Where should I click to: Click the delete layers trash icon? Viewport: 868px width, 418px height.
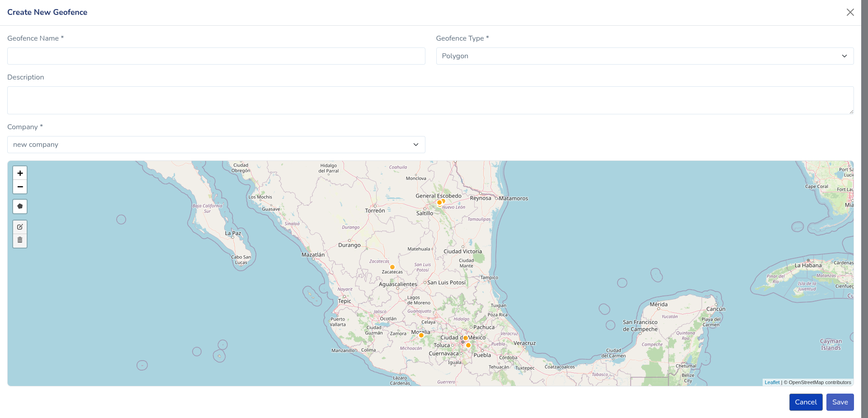[20, 240]
